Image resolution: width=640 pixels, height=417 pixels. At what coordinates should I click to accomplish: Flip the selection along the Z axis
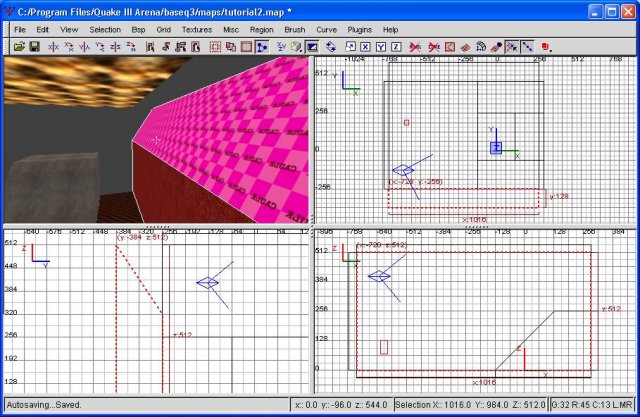point(116,47)
